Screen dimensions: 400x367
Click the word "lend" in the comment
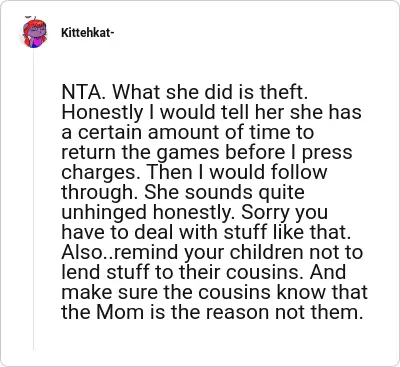pyautogui.click(x=81, y=272)
